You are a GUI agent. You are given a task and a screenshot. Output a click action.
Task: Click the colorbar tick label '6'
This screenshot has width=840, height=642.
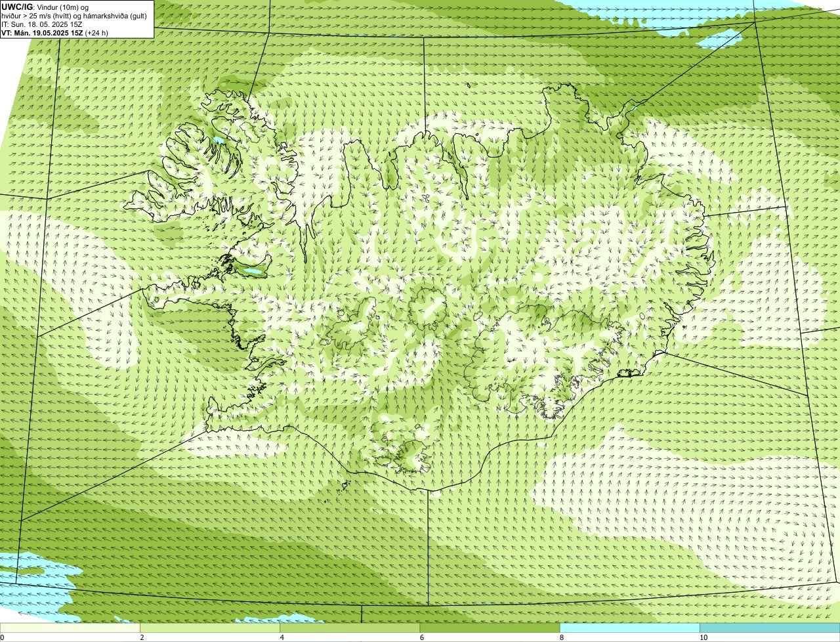click(421, 637)
